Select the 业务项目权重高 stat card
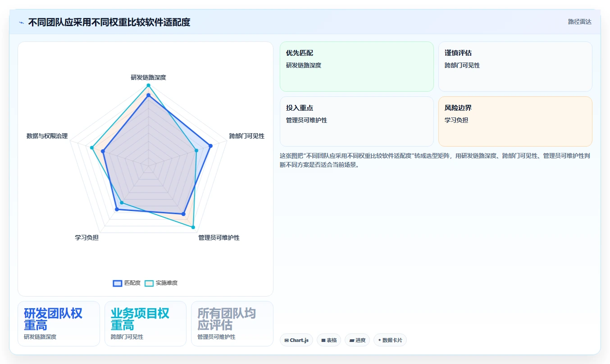 [x=145, y=324]
